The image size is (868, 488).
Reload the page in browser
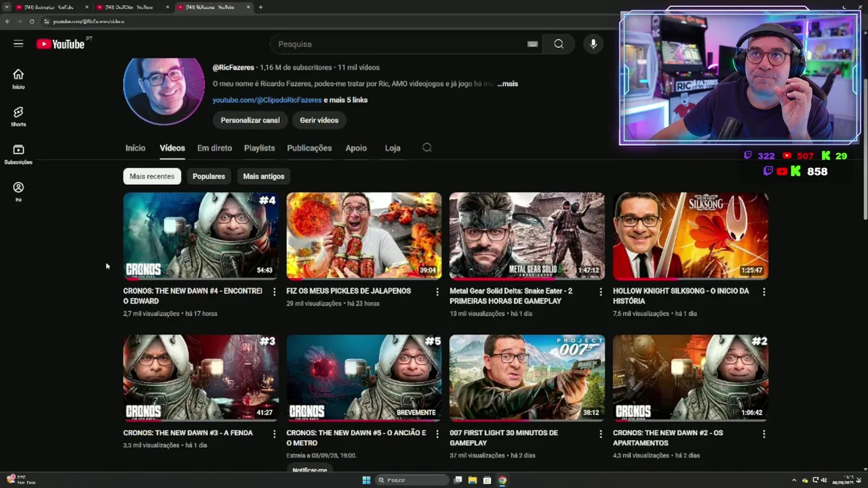click(31, 21)
